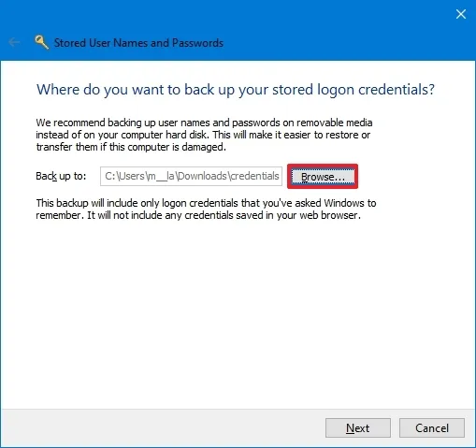The height and width of the screenshot is (448, 476).
Task: Click the Browse... button
Action: tap(323, 177)
